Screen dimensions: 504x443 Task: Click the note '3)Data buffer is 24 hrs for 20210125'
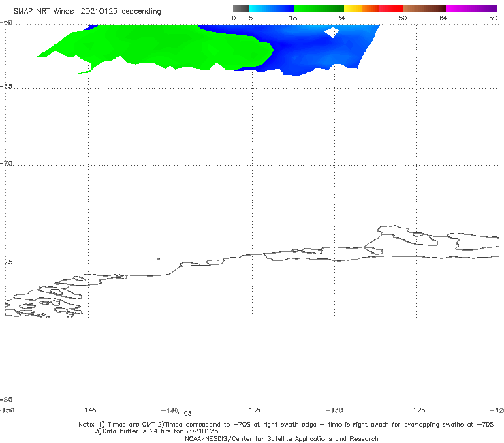click(157, 431)
